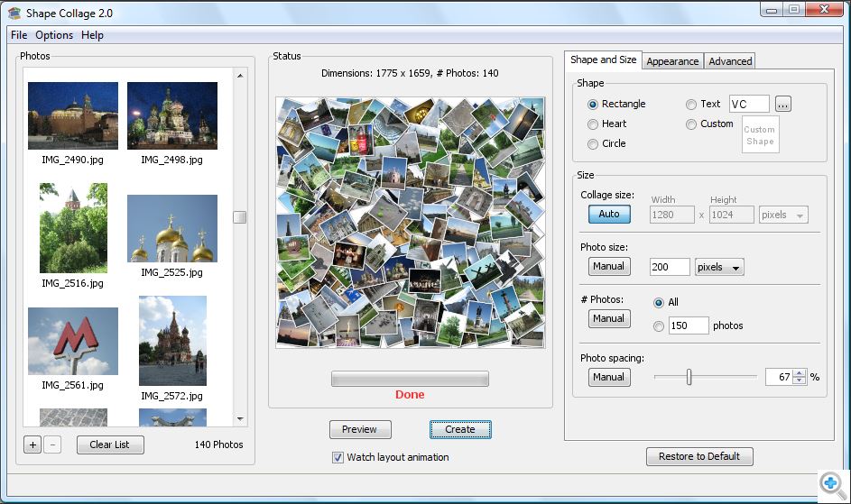
Task: Click the Create button
Action: (460, 430)
